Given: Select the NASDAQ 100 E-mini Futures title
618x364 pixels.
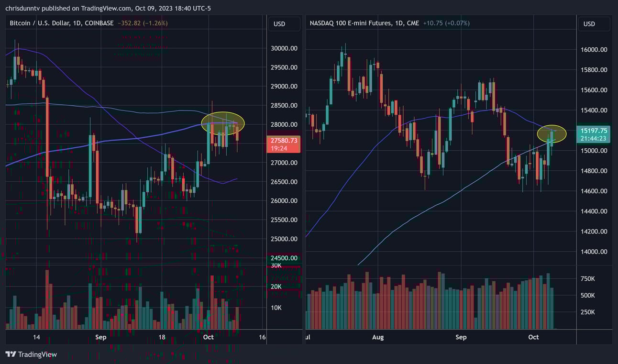Looking at the screenshot, I should click(x=364, y=23).
